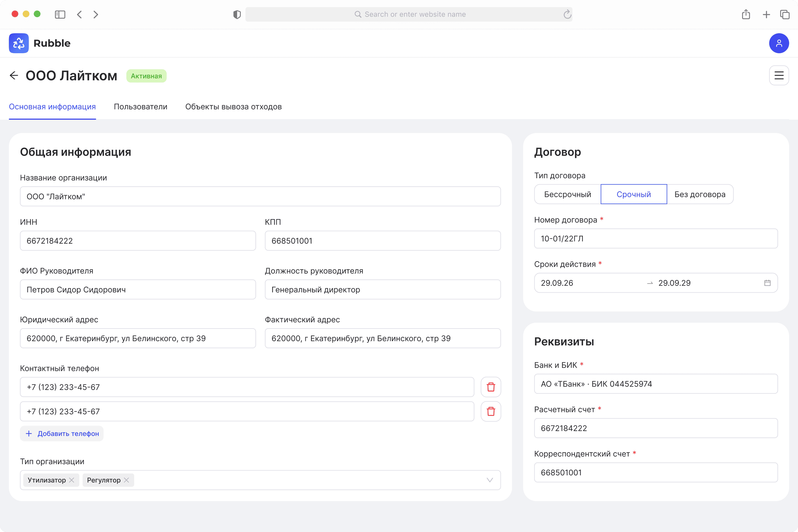Image resolution: width=798 pixels, height=532 pixels.
Task: Go back using the arrow beside ООО Лайтком
Action: (x=14, y=75)
